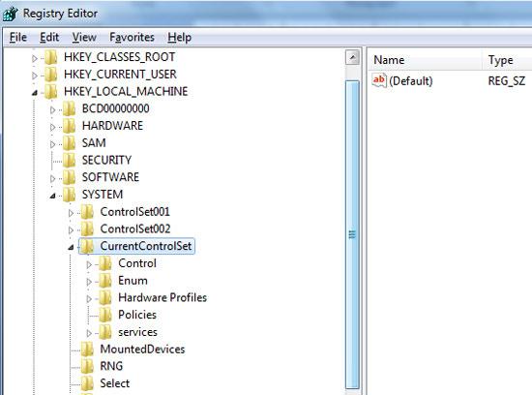Screen dimensions: 532x395
Task: Select the Select key label
Action: 115,383
